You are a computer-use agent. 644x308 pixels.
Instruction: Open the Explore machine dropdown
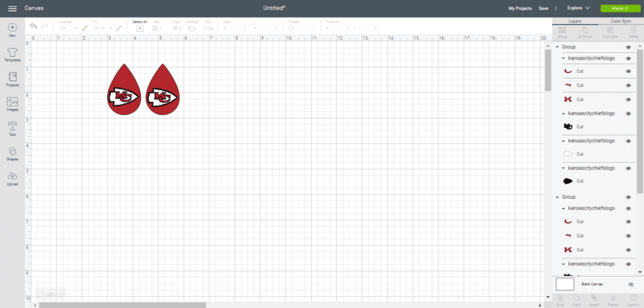point(578,8)
